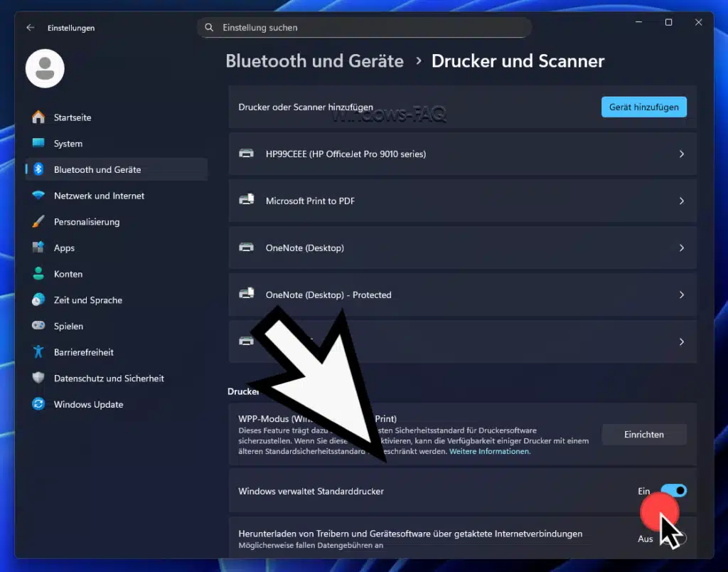Click the Bluetooth und Geräte icon
Viewport: 728px width, 572px height.
click(38, 169)
